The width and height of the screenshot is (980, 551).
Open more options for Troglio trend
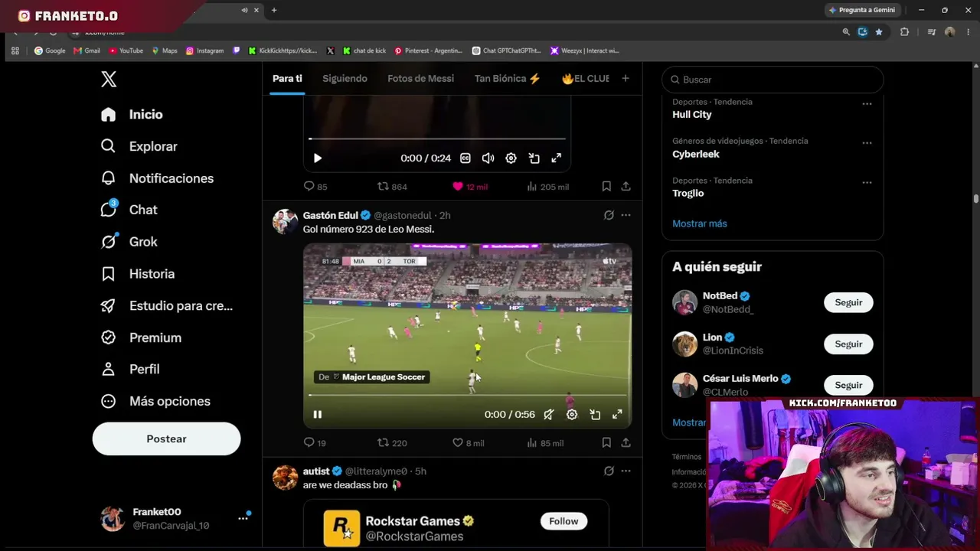[867, 183]
